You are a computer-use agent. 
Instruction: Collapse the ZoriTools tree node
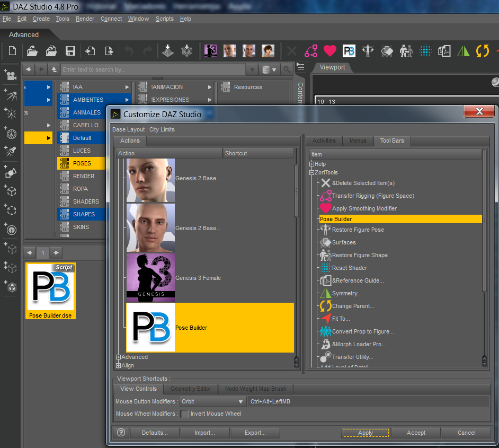pos(311,173)
